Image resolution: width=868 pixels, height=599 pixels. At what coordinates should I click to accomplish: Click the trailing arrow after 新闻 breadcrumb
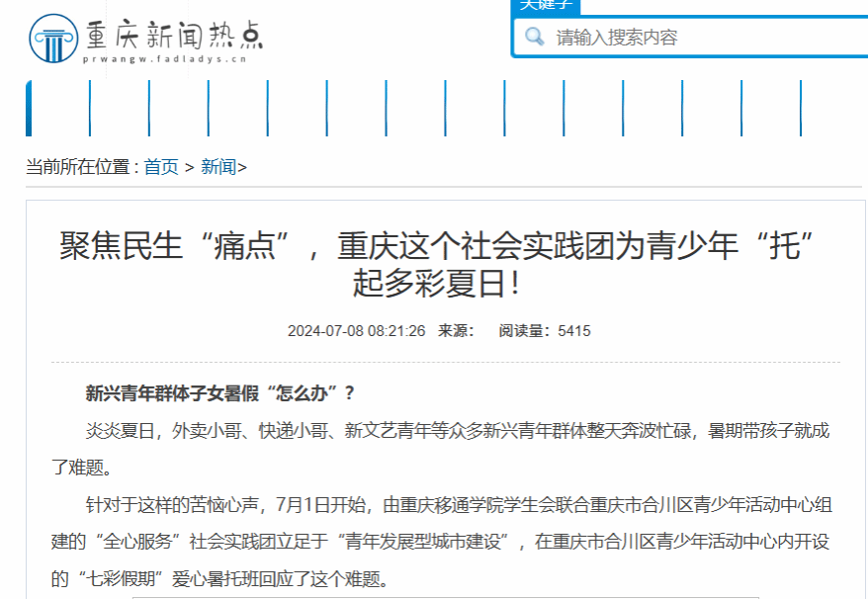[x=242, y=167]
